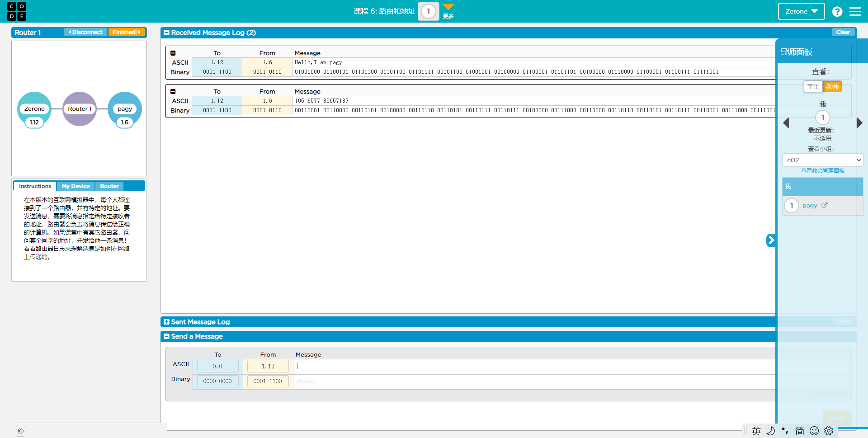Toggle view to 学生 (student)
This screenshot has height=438, width=868.
tap(813, 86)
